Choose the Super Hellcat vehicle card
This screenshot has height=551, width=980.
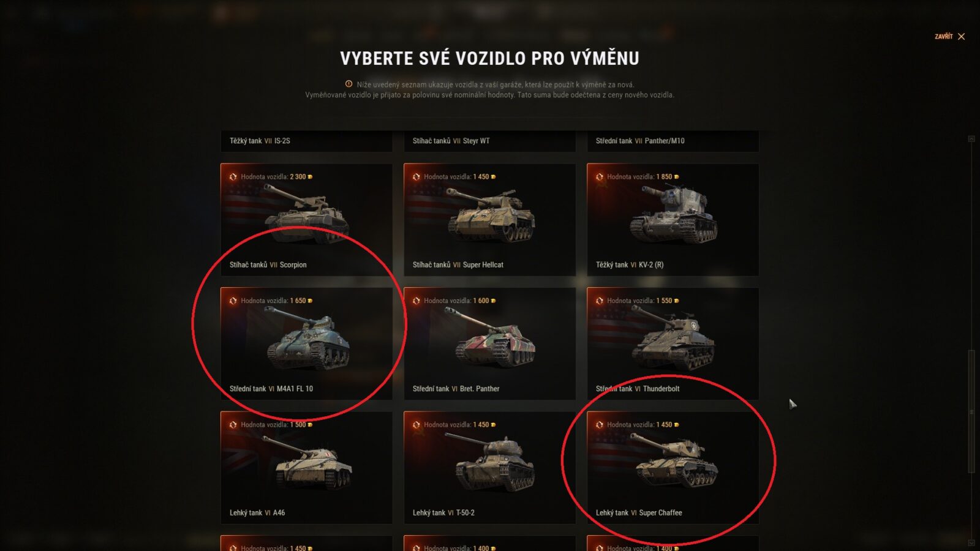click(489, 219)
